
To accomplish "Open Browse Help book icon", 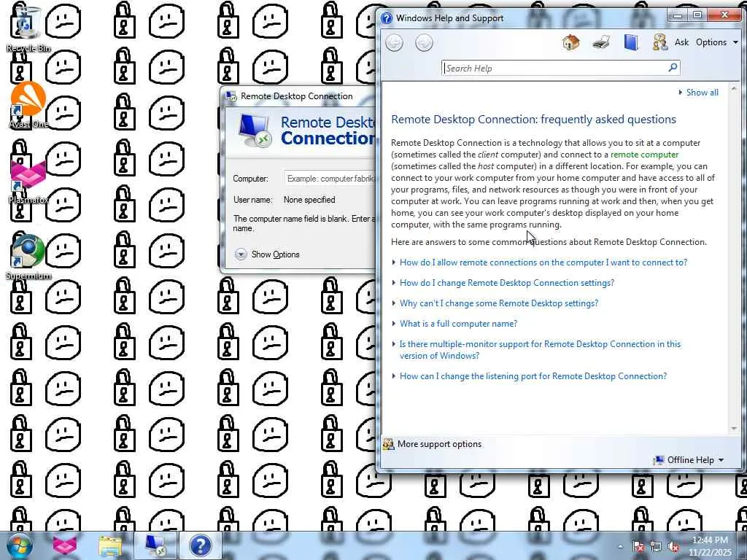I will coord(631,42).
